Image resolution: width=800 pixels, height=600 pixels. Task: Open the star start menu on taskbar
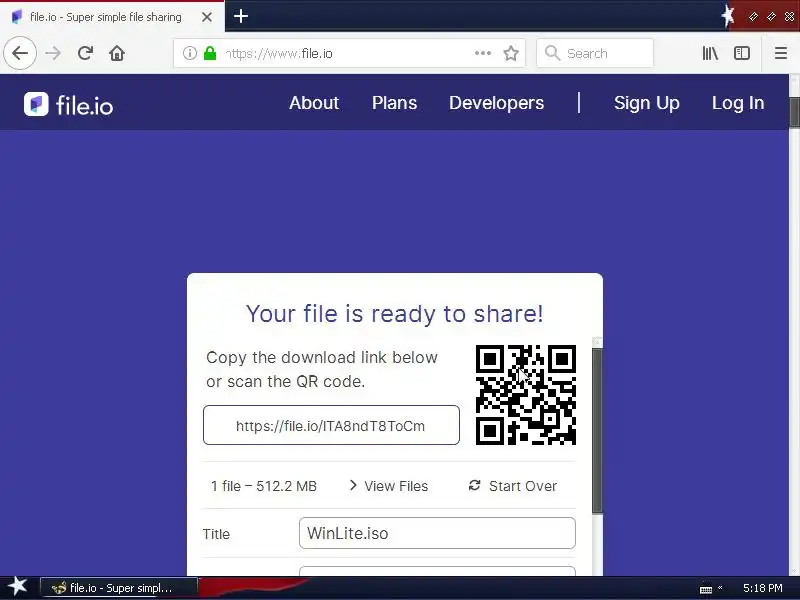(x=18, y=587)
